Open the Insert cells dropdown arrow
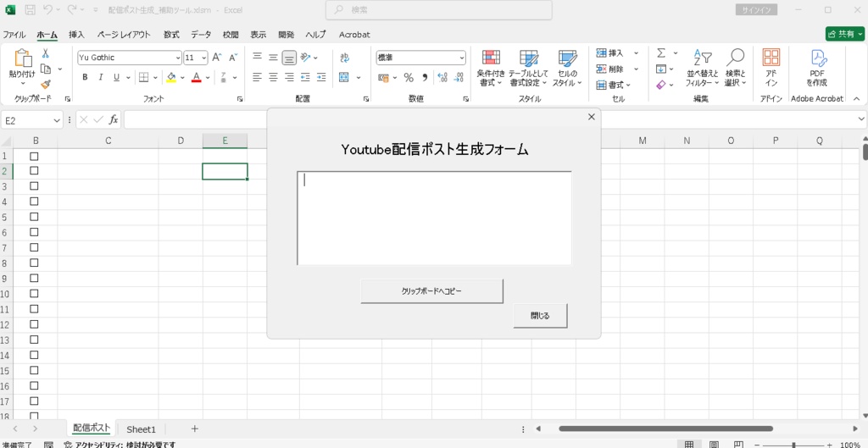This screenshot has width=868, height=448. [636, 53]
